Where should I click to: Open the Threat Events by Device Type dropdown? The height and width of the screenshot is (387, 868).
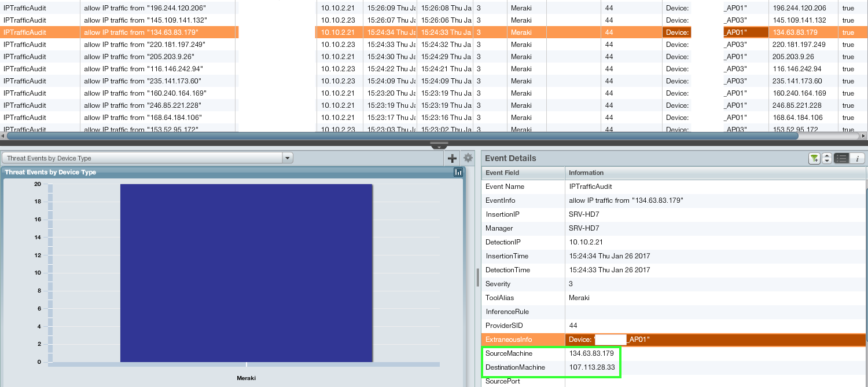tap(148, 158)
